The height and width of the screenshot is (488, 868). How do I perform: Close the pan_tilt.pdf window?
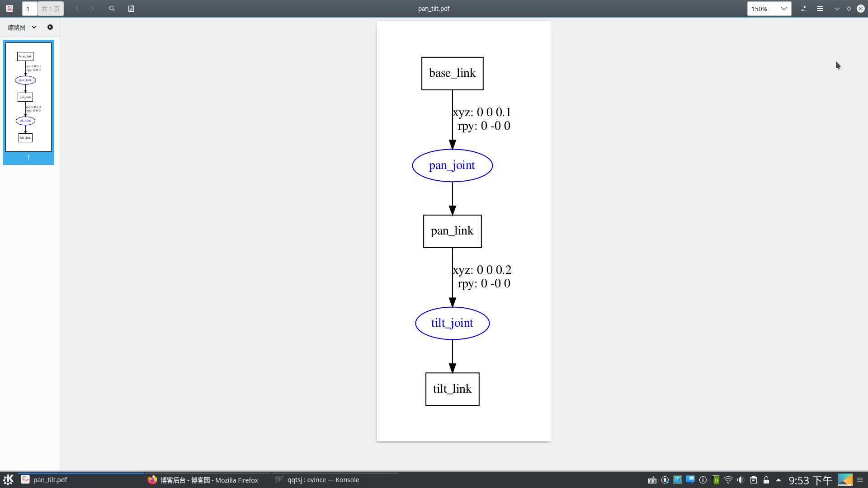861,9
